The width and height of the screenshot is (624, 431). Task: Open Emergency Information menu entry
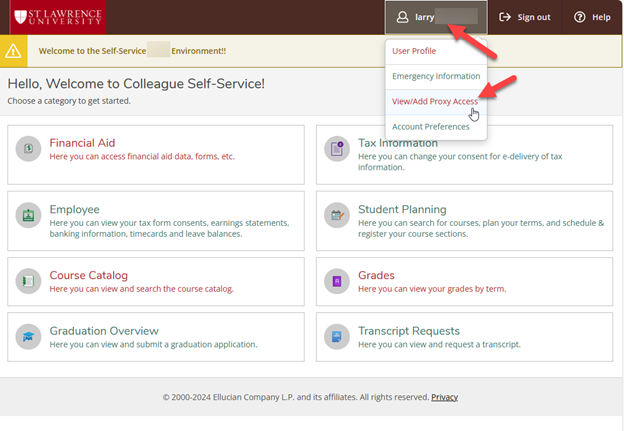436,76
